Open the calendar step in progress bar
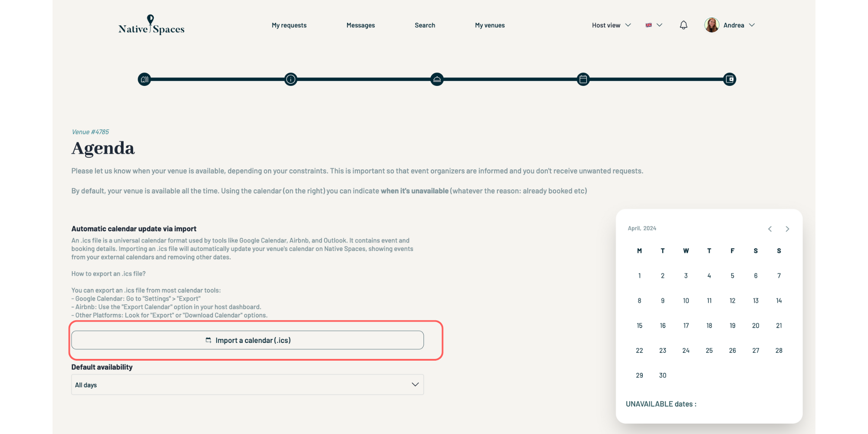Screen dimensions: 868x434 (x=583, y=79)
